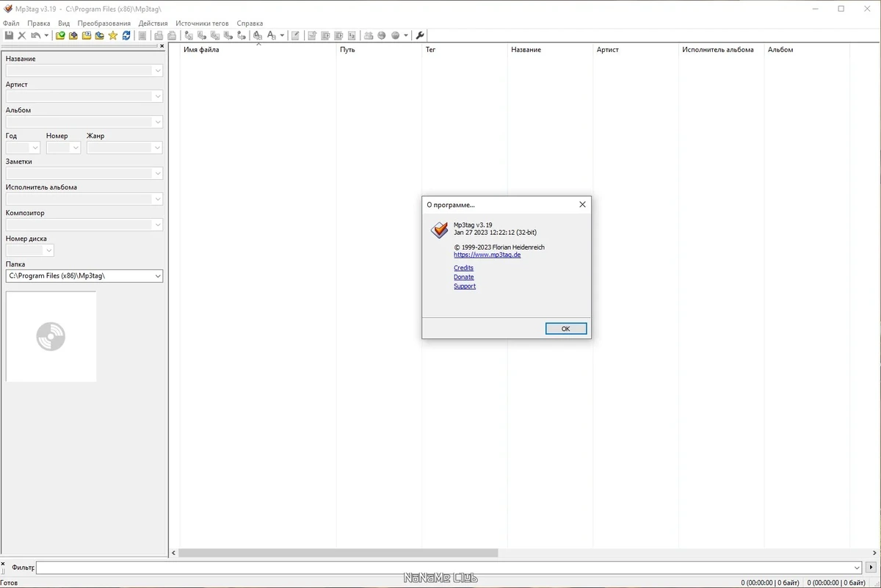Click the Альбом column header
881x588 pixels.
click(806, 50)
